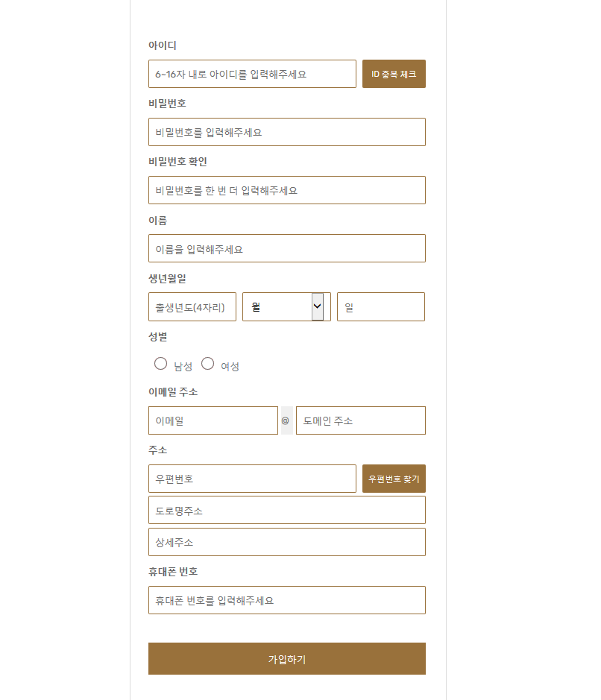Click the 우편번호 찾기 button
The height and width of the screenshot is (700, 601).
(x=394, y=478)
